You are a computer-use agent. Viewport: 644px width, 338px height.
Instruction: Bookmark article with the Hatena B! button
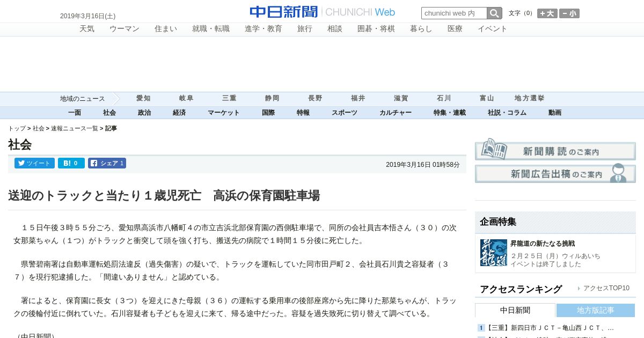[x=71, y=163]
